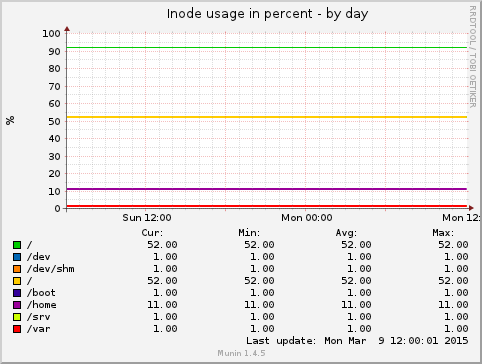Viewport: 482px width, 364px height.
Task: Click the graph title 'Inode usage in percent - by day'
Action: pos(267,14)
